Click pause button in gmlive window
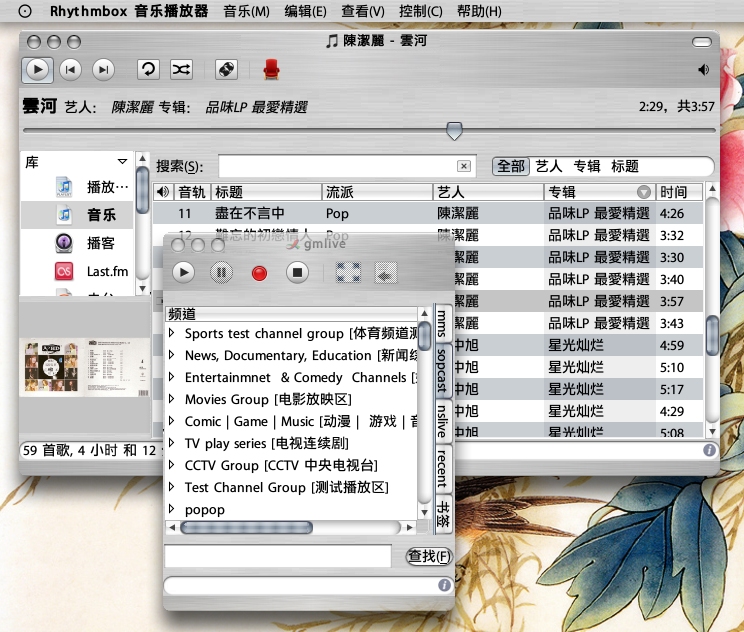This screenshot has height=632, width=744. coord(221,273)
